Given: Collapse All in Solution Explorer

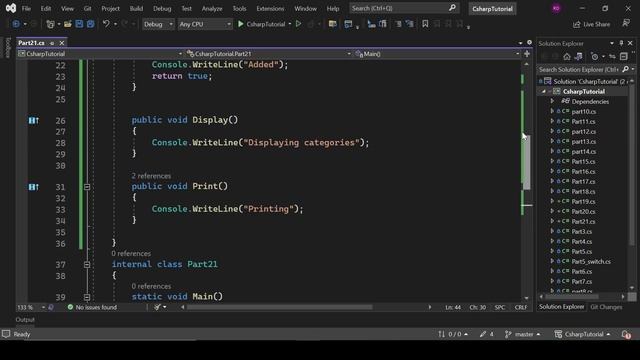Looking at the screenshot, I should pos(624,56).
